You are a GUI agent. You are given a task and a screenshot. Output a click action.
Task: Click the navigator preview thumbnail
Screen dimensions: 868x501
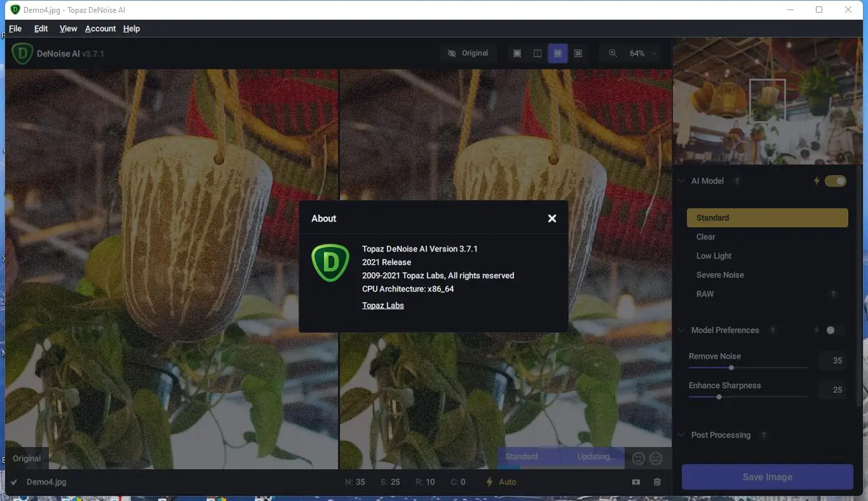767,101
